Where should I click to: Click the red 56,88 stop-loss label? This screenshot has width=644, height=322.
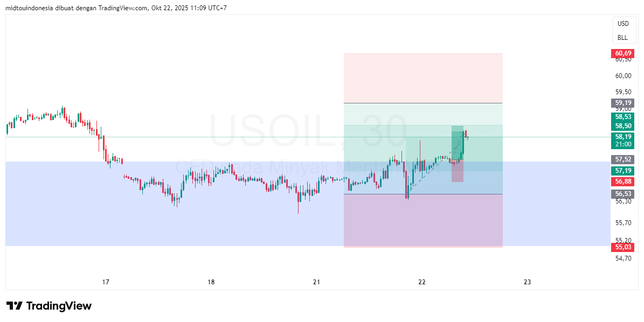(x=624, y=181)
